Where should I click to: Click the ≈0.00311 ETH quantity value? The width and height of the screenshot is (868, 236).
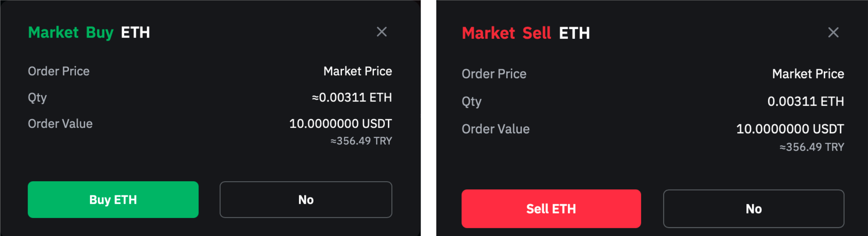pyautogui.click(x=352, y=98)
